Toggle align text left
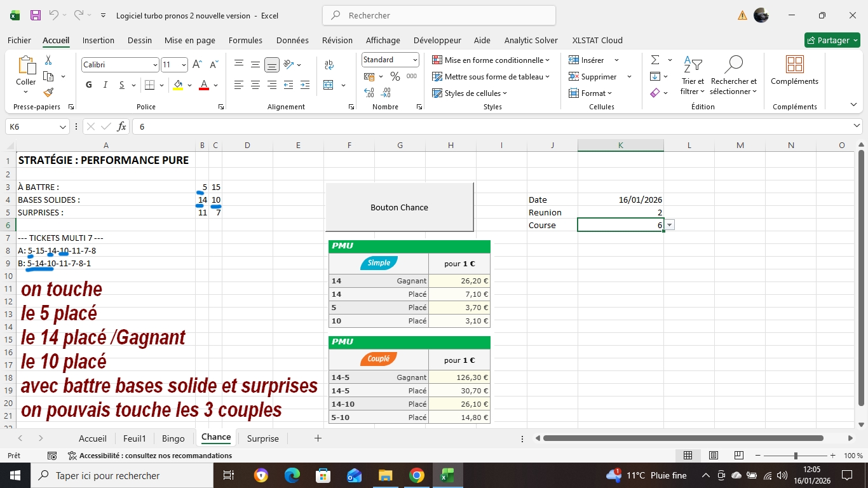 (x=239, y=85)
